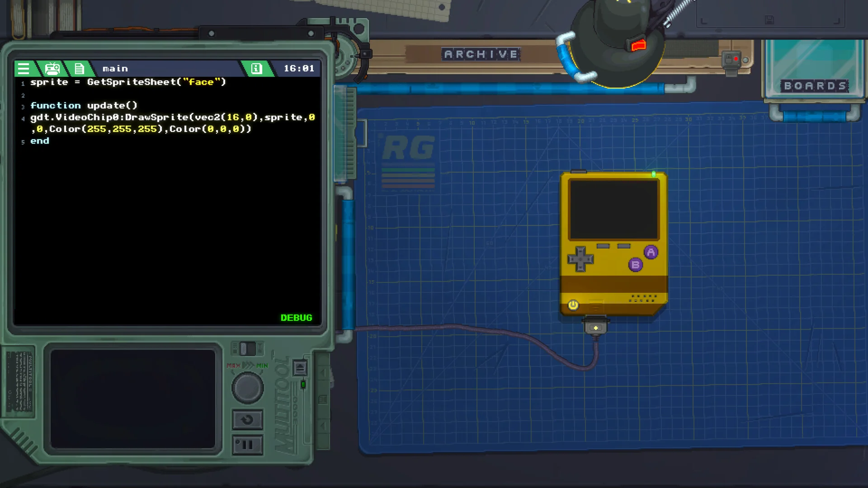Click the DEBUG label in the editor
The height and width of the screenshot is (488, 868).
[296, 318]
